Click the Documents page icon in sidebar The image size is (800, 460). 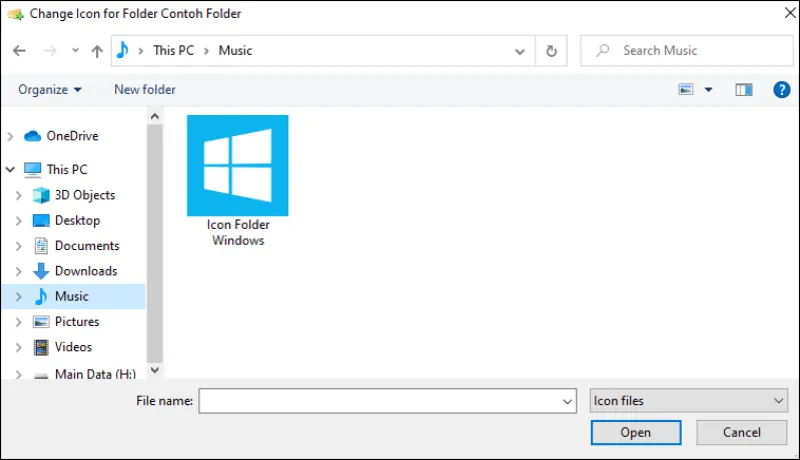coord(41,246)
